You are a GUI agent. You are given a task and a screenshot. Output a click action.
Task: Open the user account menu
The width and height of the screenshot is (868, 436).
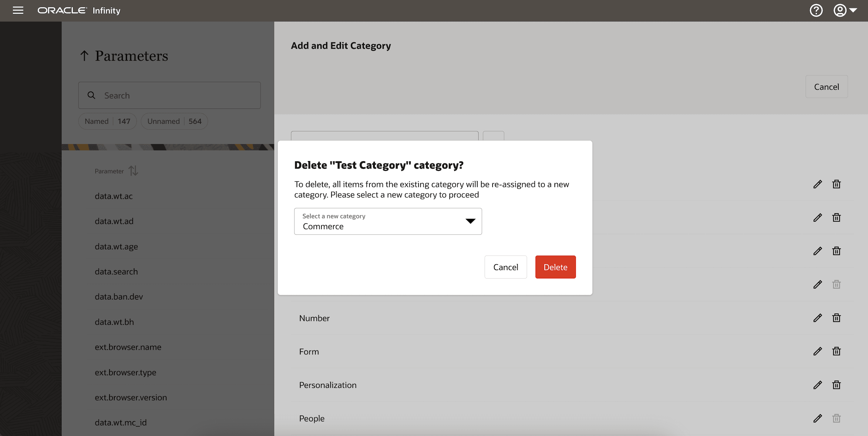click(845, 10)
